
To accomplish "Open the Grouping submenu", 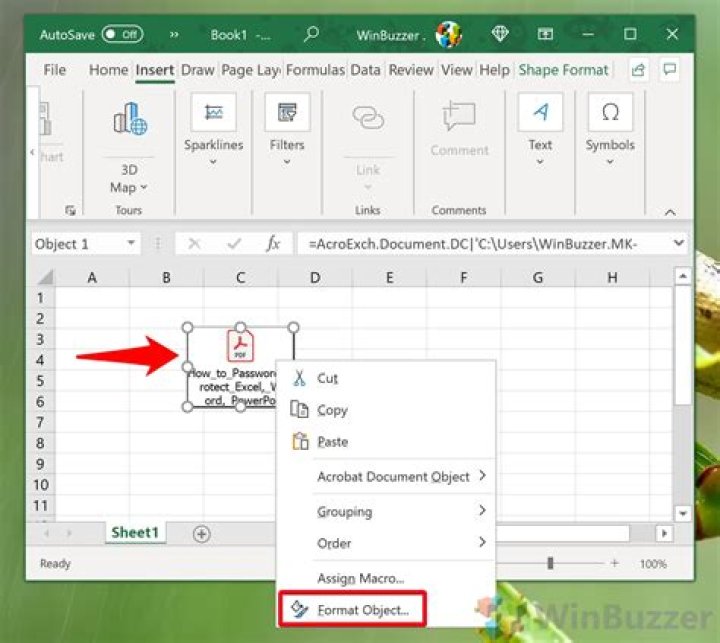I will coord(386,511).
